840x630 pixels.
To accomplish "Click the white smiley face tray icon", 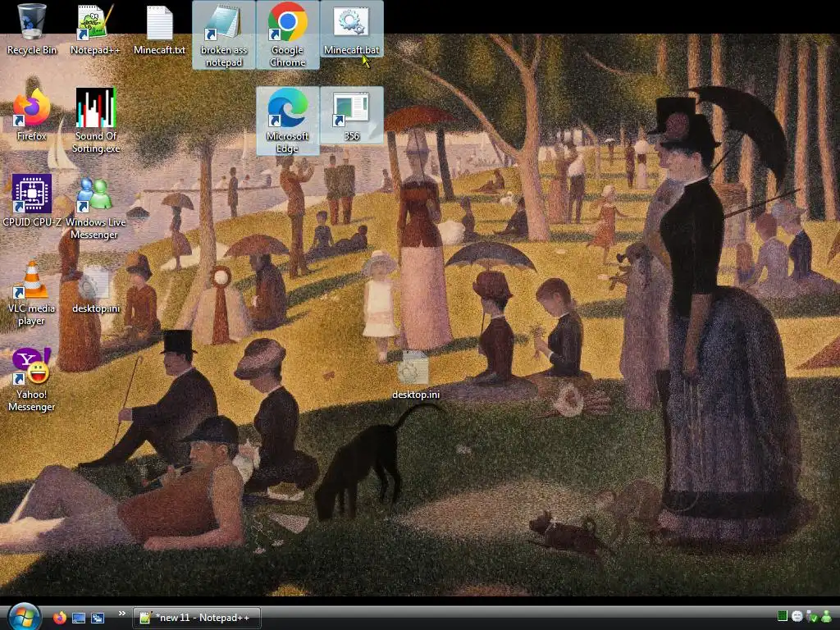I will coord(797,616).
